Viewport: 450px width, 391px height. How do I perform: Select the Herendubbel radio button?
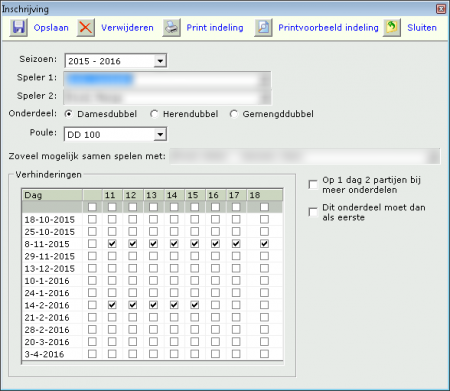154,114
